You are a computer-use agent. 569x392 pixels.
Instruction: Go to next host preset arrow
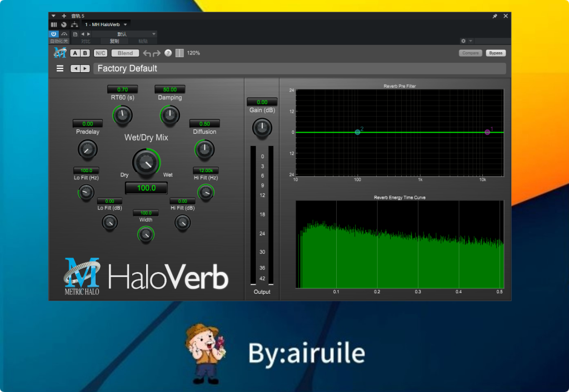[x=88, y=34]
